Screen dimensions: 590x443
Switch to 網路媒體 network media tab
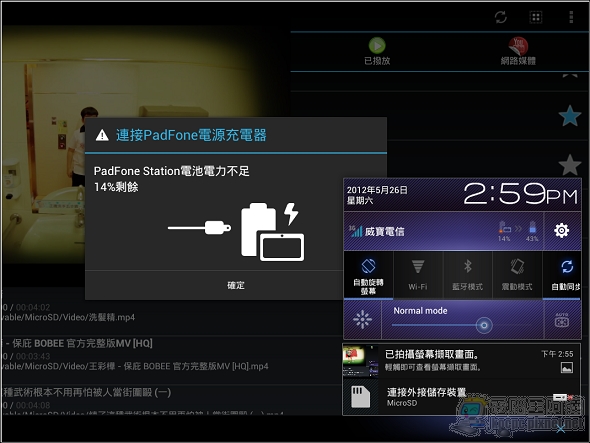pyautogui.click(x=518, y=52)
